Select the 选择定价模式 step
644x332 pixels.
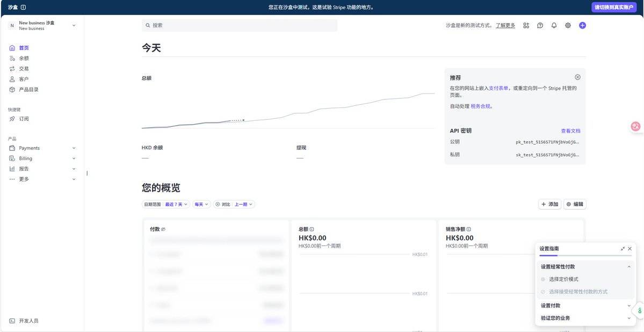pos(563,279)
